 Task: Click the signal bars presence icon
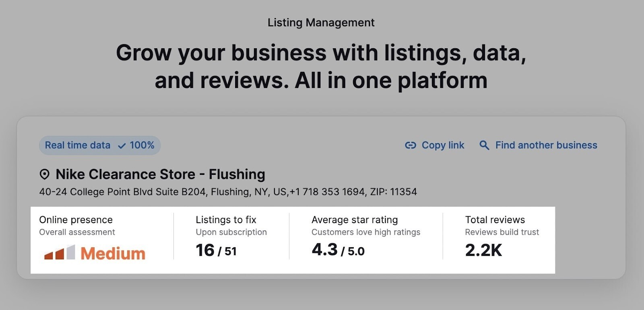[60, 253]
